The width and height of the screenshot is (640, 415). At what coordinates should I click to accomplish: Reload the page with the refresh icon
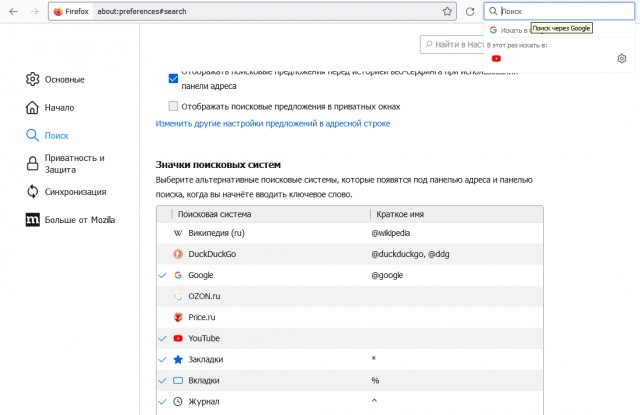[x=470, y=11]
